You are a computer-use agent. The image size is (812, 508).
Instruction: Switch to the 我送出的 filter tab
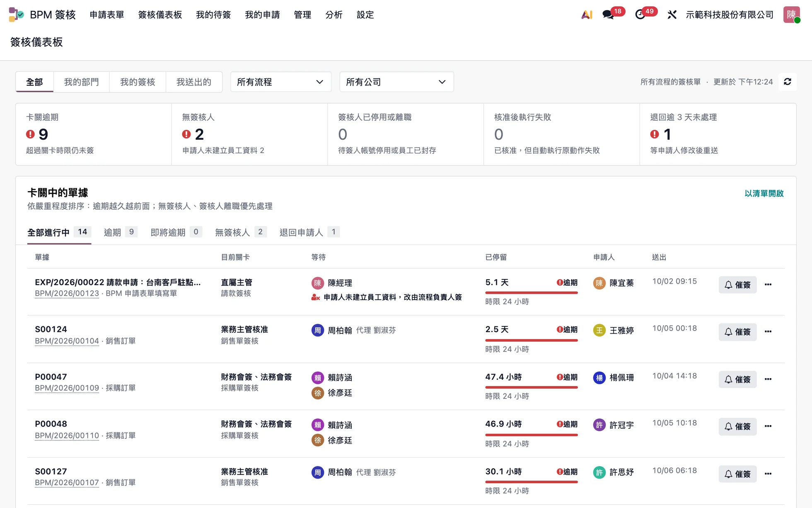click(x=194, y=82)
